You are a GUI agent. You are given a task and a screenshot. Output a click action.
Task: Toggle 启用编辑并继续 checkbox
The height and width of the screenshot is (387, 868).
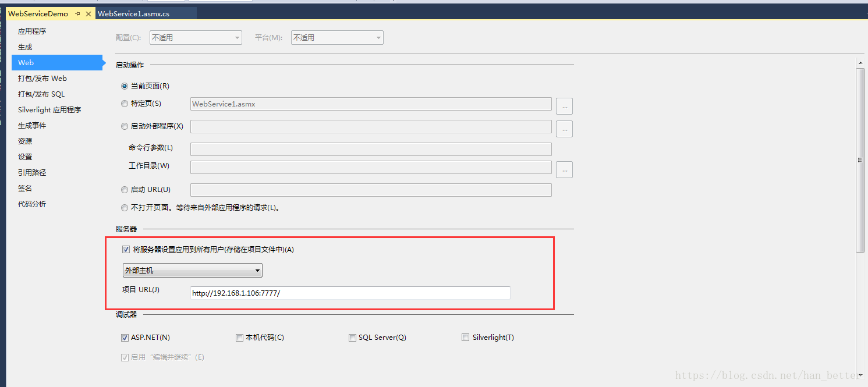(x=125, y=357)
